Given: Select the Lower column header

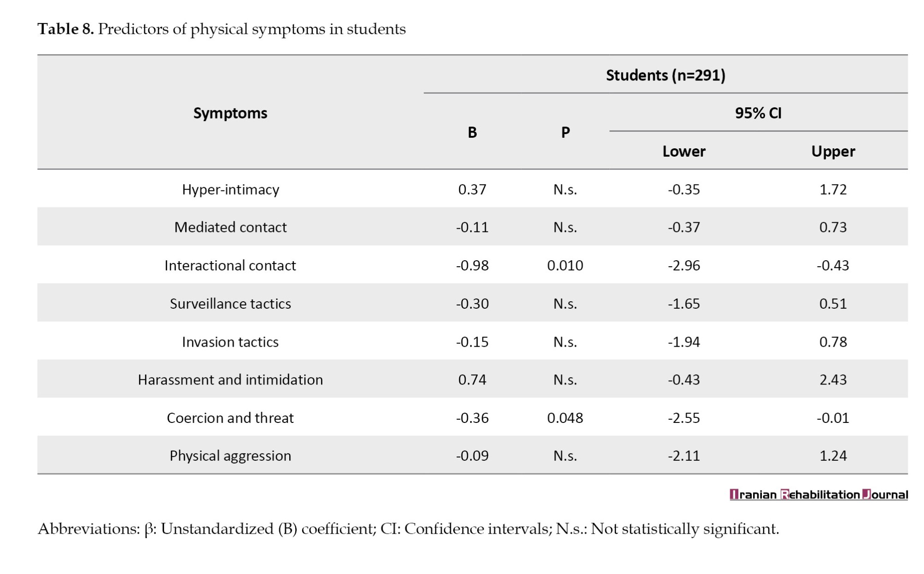Looking at the screenshot, I should (x=684, y=152).
